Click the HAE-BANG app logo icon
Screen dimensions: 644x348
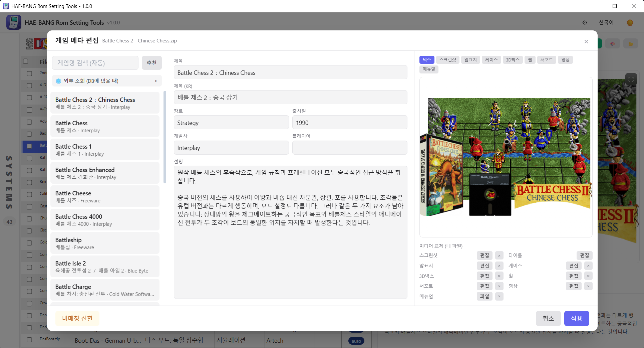(x=14, y=22)
